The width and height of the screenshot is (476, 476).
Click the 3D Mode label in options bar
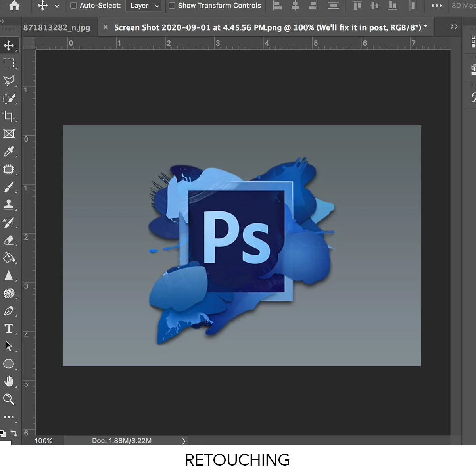pyautogui.click(x=464, y=6)
